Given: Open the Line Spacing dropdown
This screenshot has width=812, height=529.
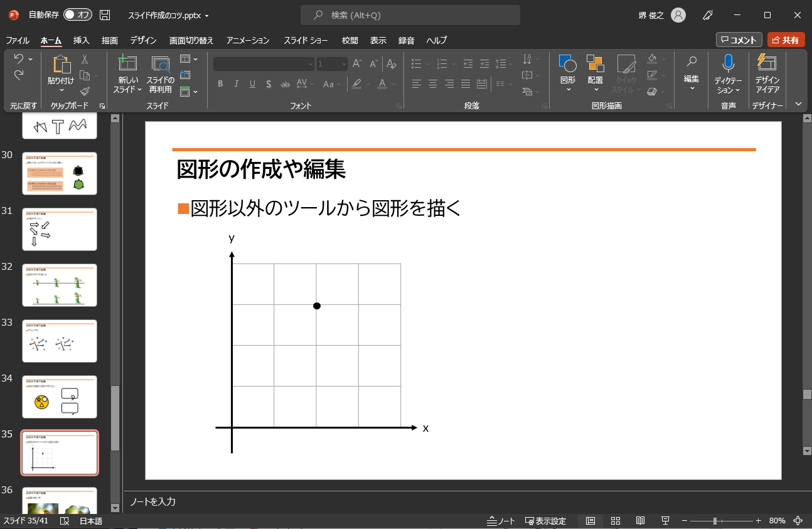Looking at the screenshot, I should [x=503, y=63].
